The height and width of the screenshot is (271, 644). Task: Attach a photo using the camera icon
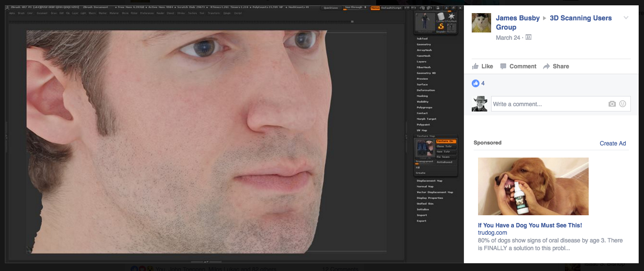click(x=612, y=104)
